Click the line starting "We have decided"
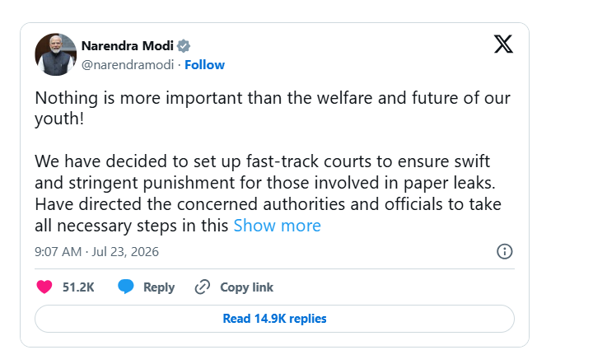593x364 pixels. tap(263, 161)
